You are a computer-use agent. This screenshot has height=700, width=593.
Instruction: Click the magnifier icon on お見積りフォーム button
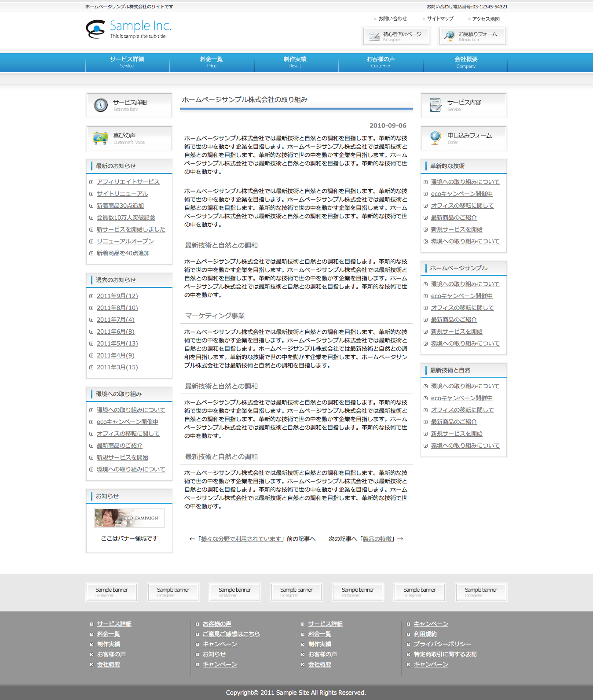pos(449,36)
